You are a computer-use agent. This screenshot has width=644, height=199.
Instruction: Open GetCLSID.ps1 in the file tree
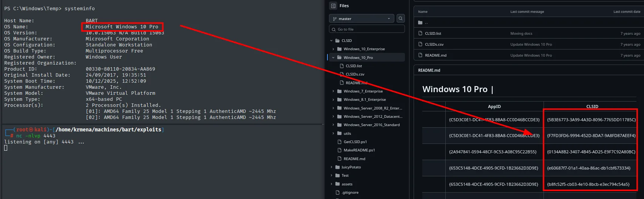[355, 142]
